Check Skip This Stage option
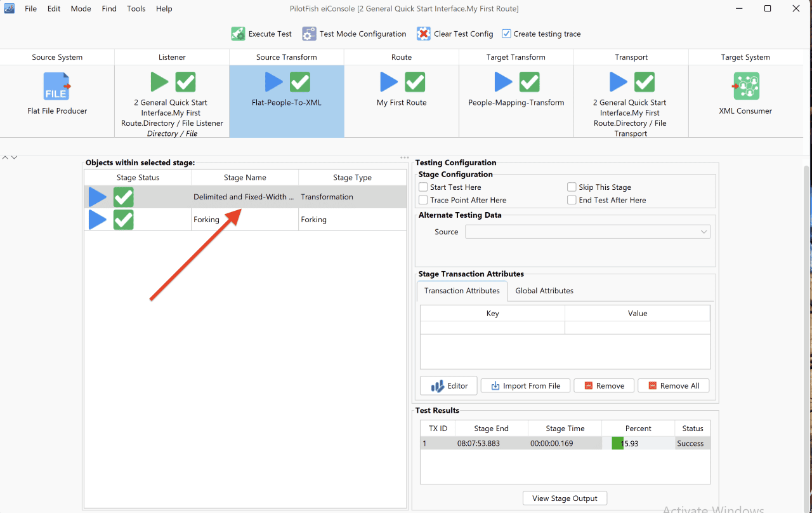The image size is (812, 513). click(572, 187)
